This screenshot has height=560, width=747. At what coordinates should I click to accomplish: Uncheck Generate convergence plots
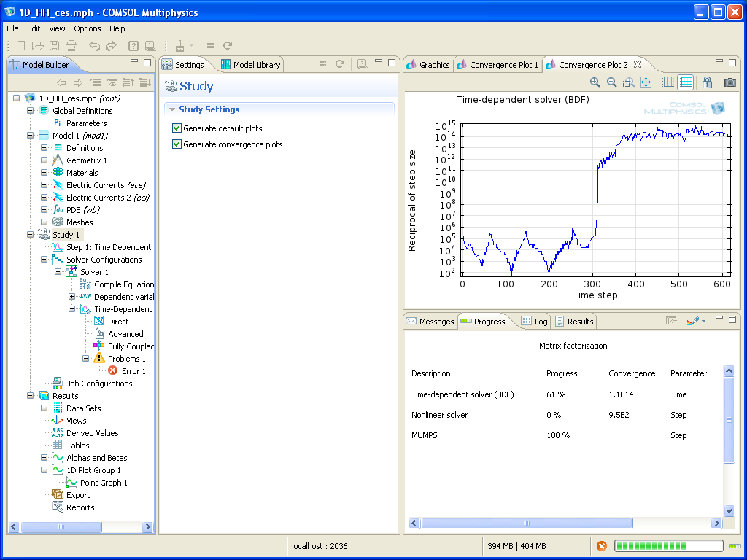(177, 144)
